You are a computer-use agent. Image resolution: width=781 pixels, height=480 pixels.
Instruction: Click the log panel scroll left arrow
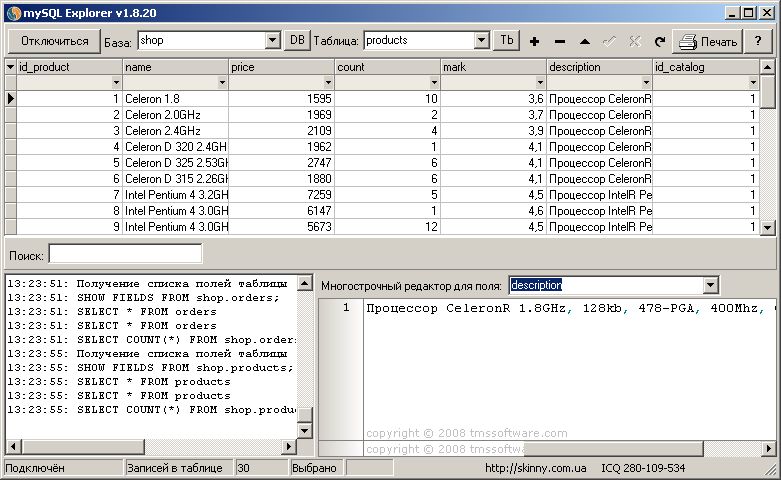tap(13, 446)
